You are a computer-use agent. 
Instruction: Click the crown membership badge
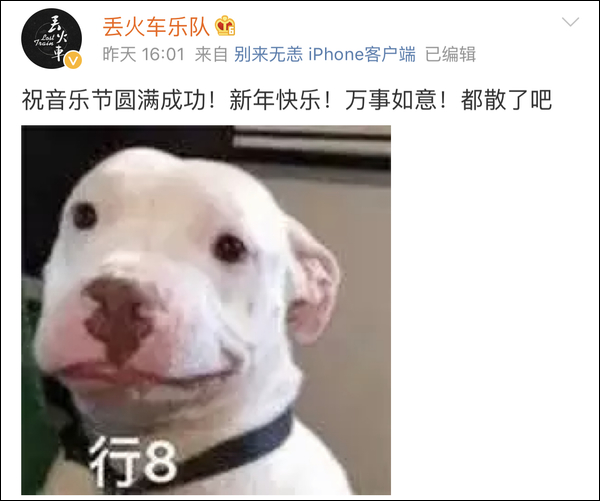(225, 26)
